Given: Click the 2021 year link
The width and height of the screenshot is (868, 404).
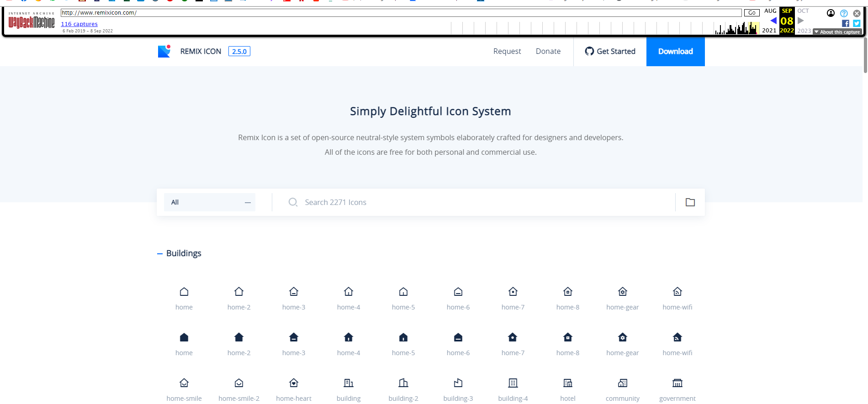Looking at the screenshot, I should pyautogui.click(x=769, y=31).
